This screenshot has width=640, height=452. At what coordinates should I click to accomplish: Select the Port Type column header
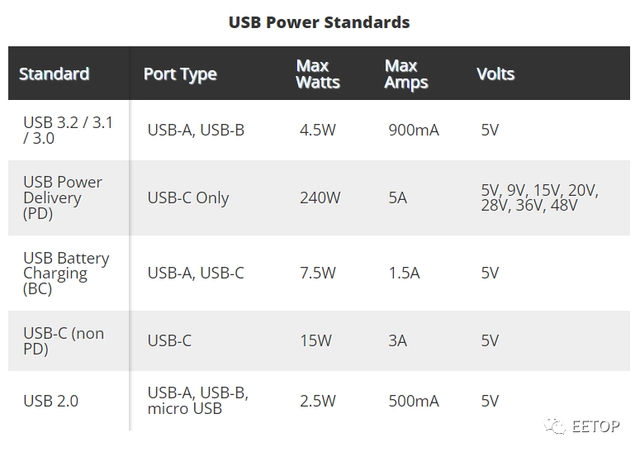[x=180, y=74]
